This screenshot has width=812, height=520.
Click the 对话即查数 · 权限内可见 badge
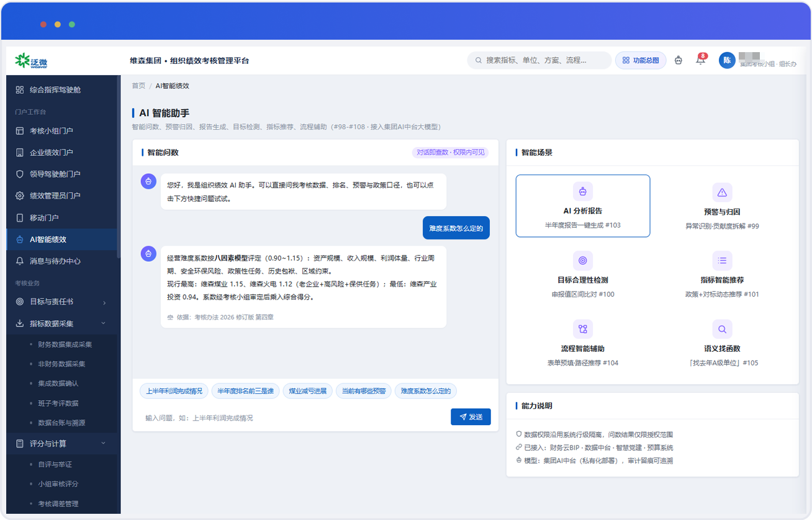tap(450, 152)
